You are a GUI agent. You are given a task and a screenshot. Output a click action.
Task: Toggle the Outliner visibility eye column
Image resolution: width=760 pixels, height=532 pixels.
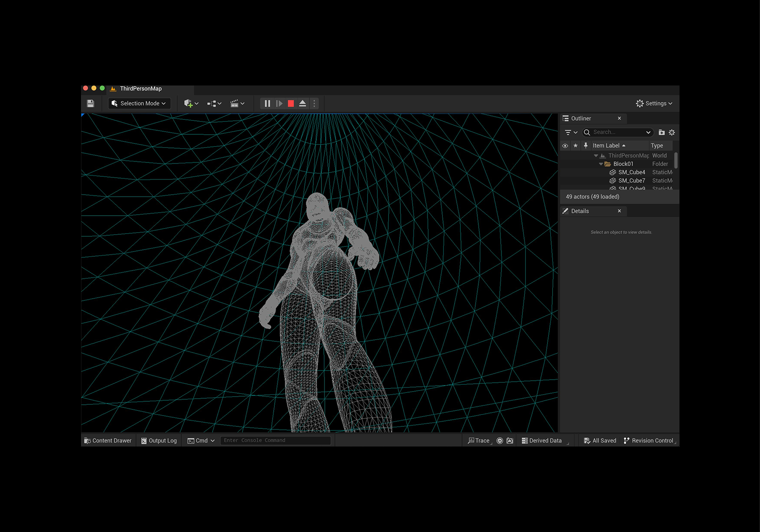(565, 146)
